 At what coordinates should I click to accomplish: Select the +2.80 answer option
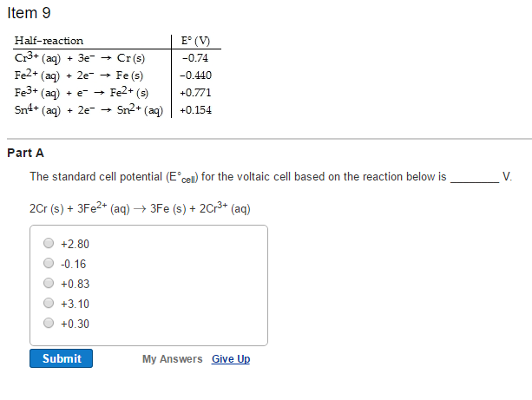click(x=49, y=244)
